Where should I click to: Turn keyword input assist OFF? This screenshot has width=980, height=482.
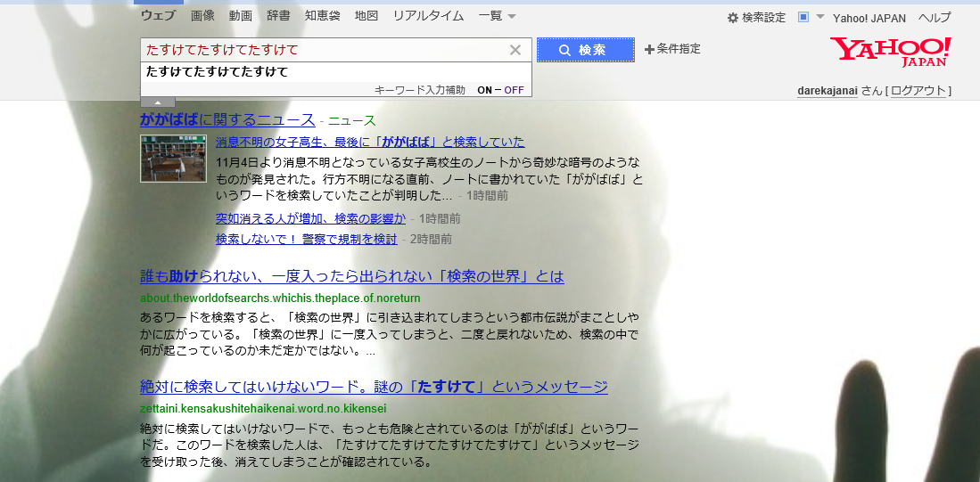pos(514,90)
